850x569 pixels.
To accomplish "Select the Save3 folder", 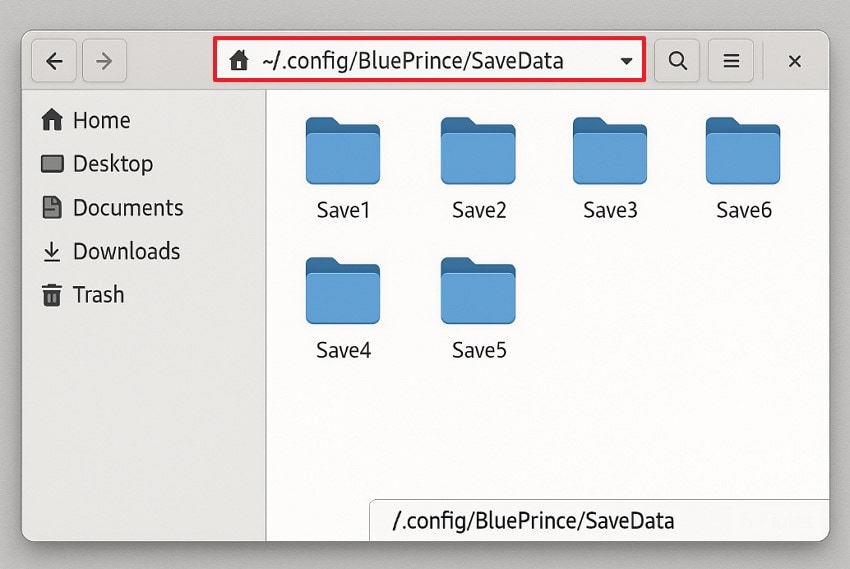I will [x=610, y=169].
